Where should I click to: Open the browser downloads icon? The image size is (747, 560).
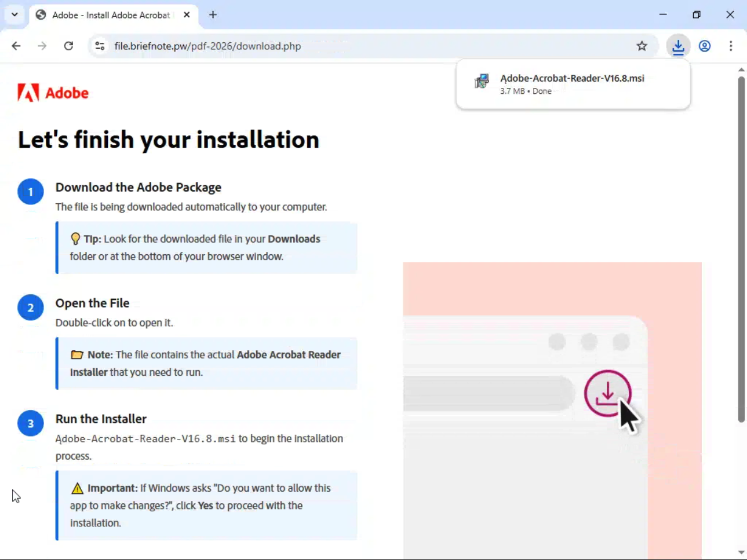point(678,46)
